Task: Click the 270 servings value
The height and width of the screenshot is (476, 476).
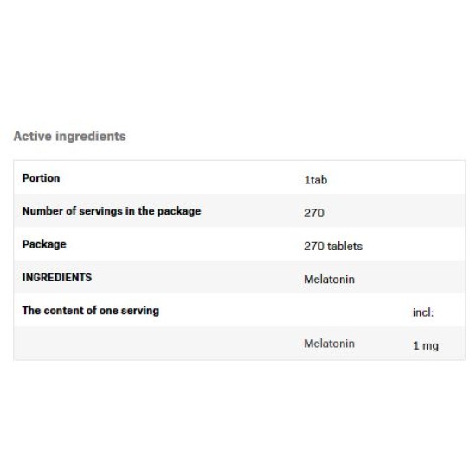Action: coord(314,213)
